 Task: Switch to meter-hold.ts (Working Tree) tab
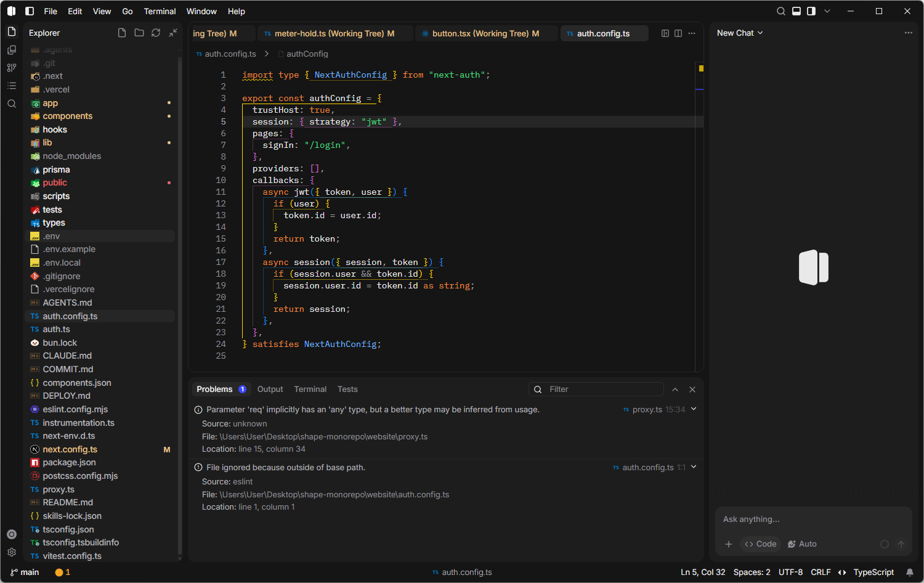point(334,33)
